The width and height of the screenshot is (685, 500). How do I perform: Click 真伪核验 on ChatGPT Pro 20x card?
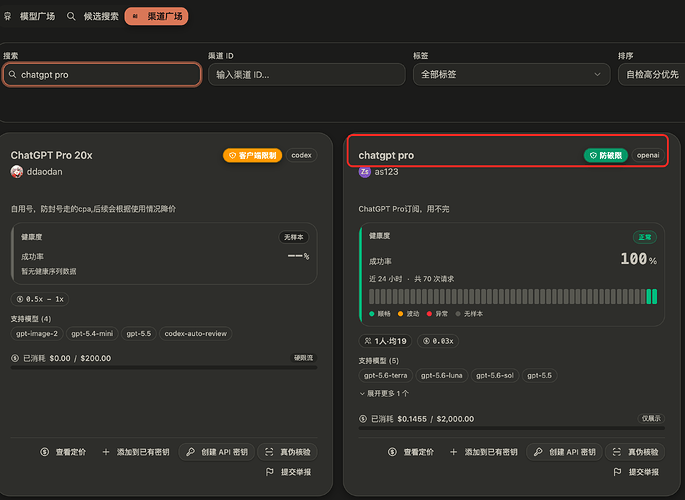pos(287,452)
